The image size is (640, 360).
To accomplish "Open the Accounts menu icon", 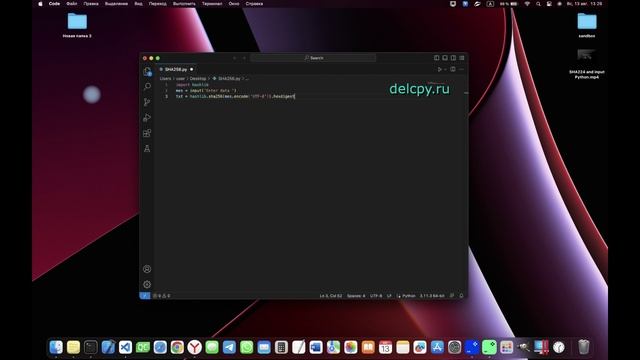I will 147,269.
